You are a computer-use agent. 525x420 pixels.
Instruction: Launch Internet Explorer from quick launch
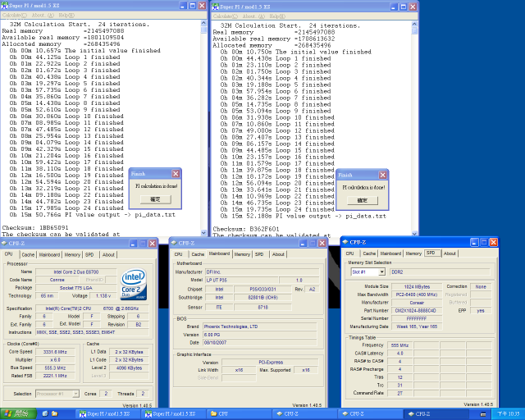45,414
